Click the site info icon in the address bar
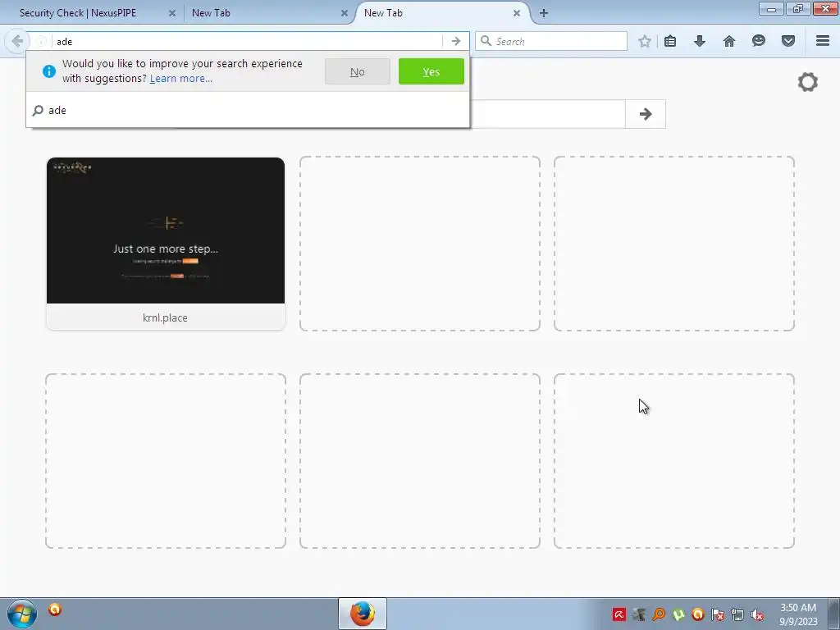This screenshot has width=840, height=630. (x=41, y=41)
